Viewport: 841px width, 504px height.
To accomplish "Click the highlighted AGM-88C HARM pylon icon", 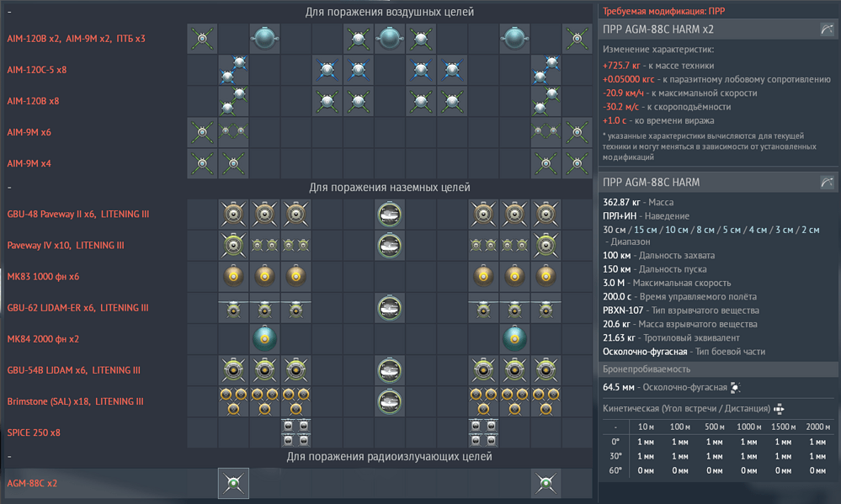I will (x=233, y=483).
